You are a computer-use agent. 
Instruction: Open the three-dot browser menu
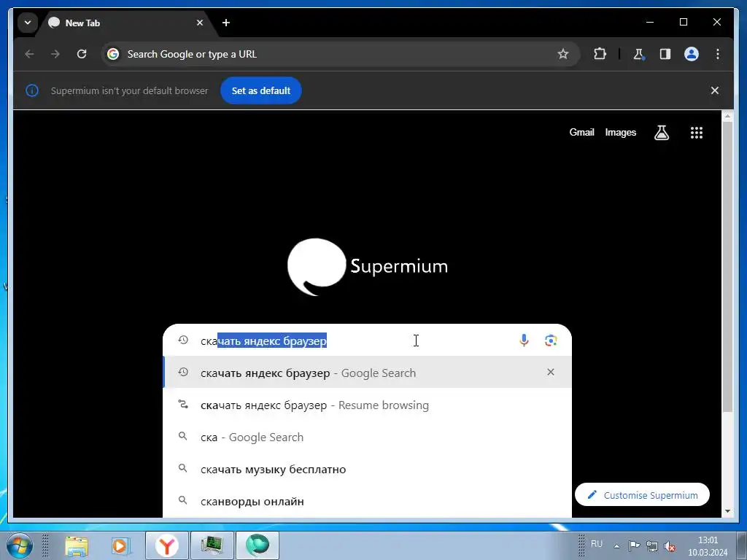718,54
